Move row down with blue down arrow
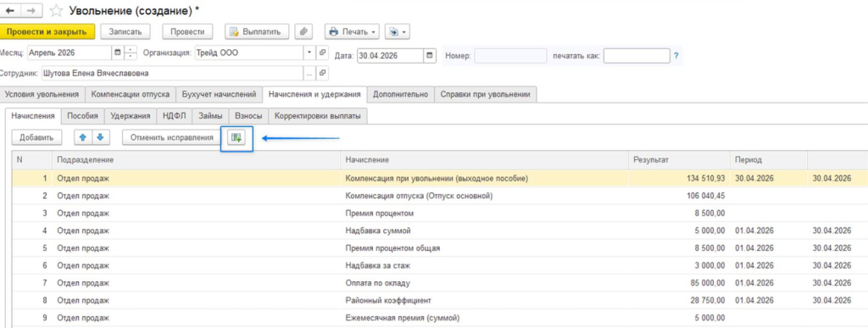The height and width of the screenshot is (328, 868). [100, 137]
